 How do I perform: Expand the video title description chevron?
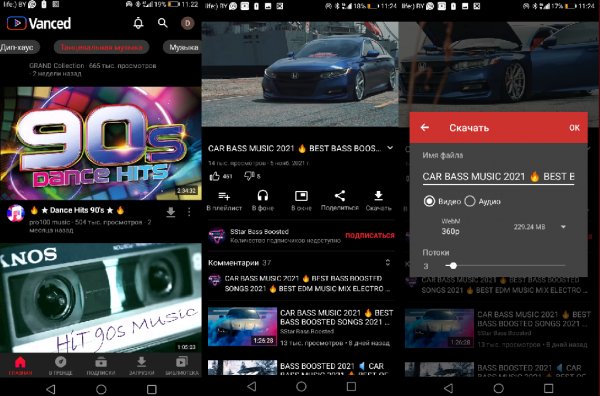click(x=390, y=148)
